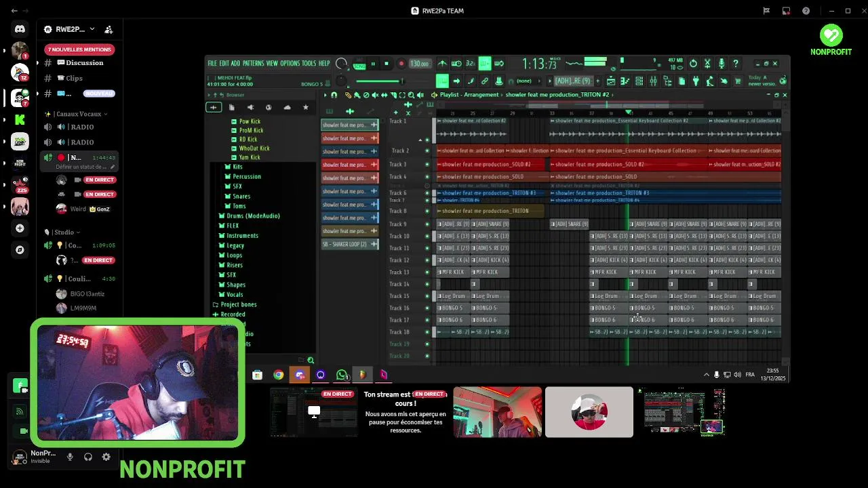This screenshot has height=488, width=868.
Task: Expand the Snares folder in browser
Action: 237,197
